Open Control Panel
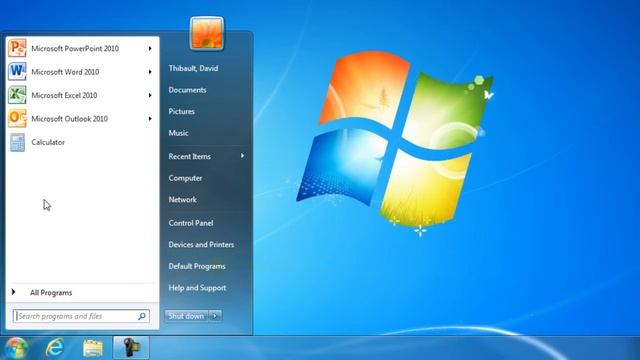The image size is (640, 360). 191,223
